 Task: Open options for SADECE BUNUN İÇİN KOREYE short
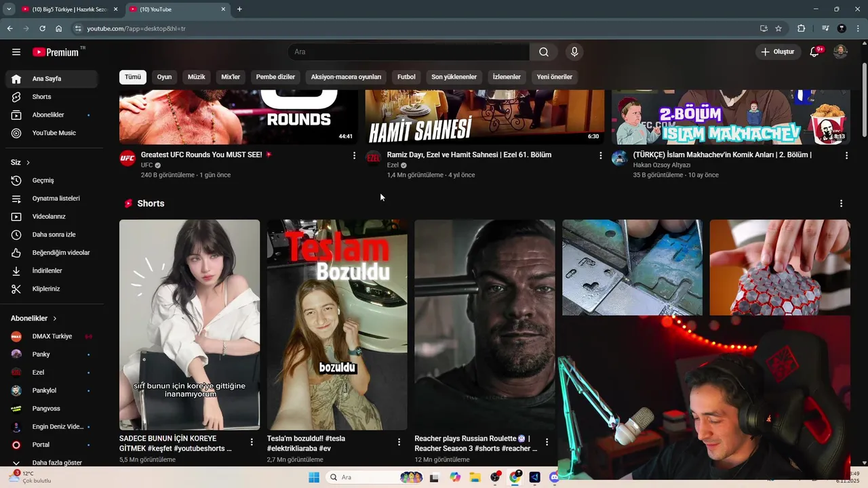(x=252, y=442)
